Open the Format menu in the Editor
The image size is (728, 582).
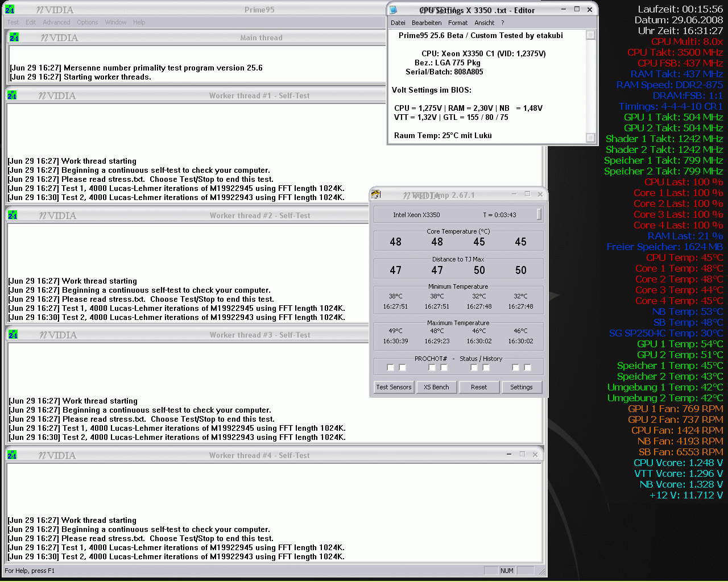(458, 23)
